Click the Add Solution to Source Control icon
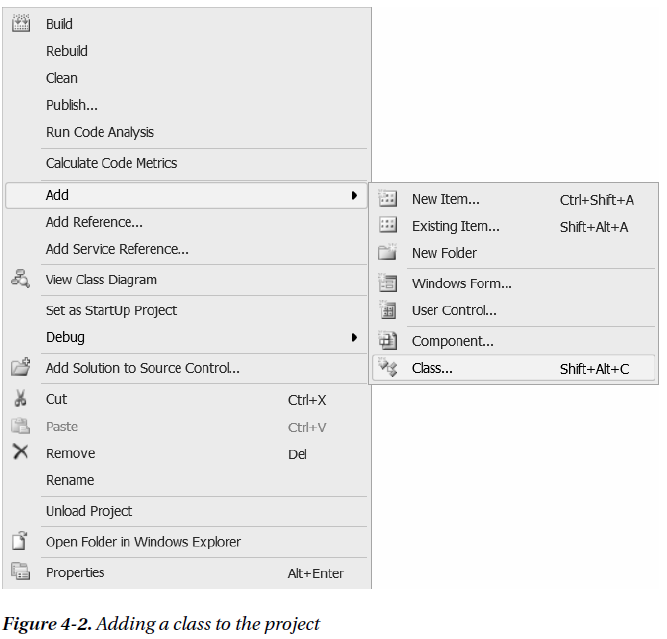This screenshot has width=667, height=639. pyautogui.click(x=21, y=368)
